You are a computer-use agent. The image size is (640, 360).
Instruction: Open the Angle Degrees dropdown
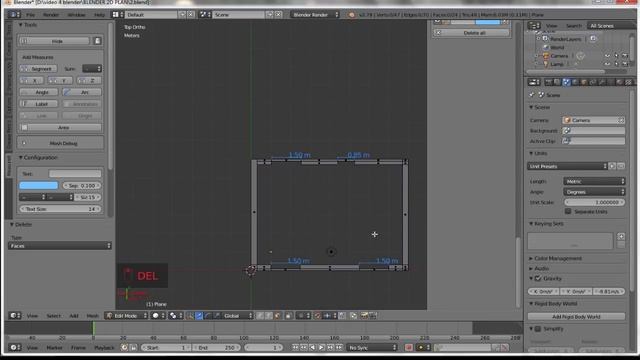594,192
